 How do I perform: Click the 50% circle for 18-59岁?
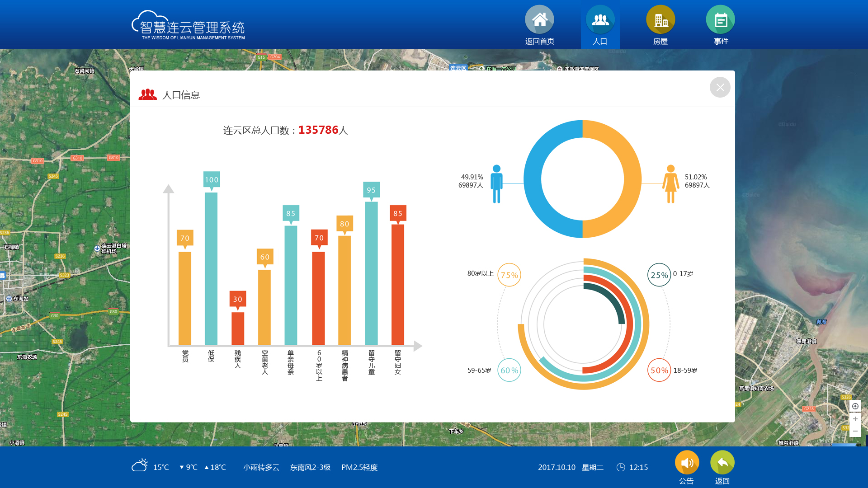coord(659,370)
